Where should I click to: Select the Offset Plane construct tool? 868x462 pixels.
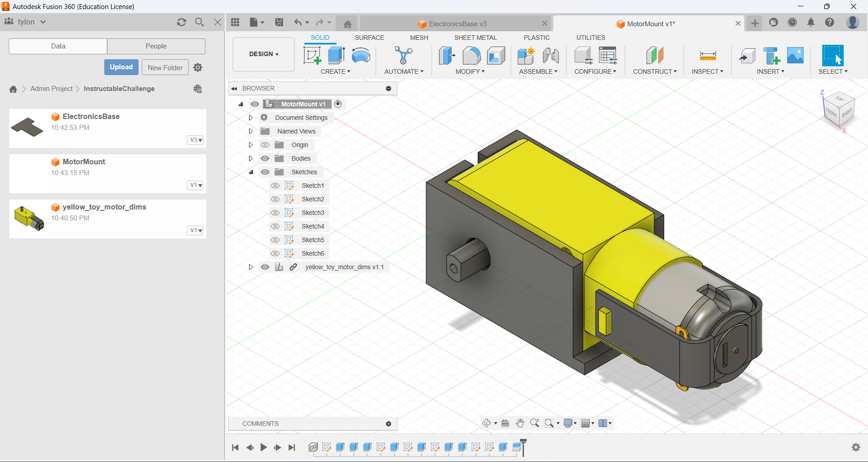point(655,56)
